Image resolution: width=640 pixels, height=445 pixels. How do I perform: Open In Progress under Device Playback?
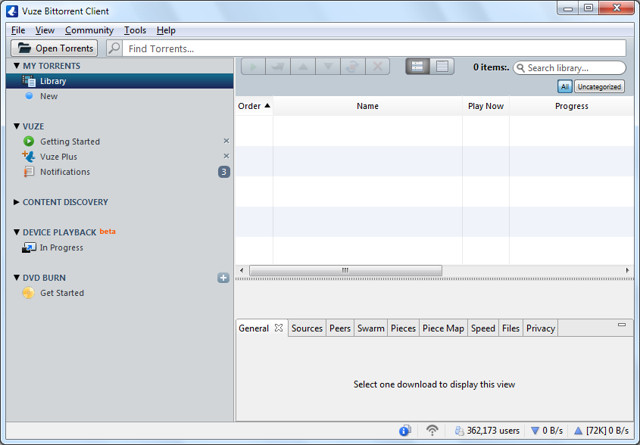click(x=61, y=248)
